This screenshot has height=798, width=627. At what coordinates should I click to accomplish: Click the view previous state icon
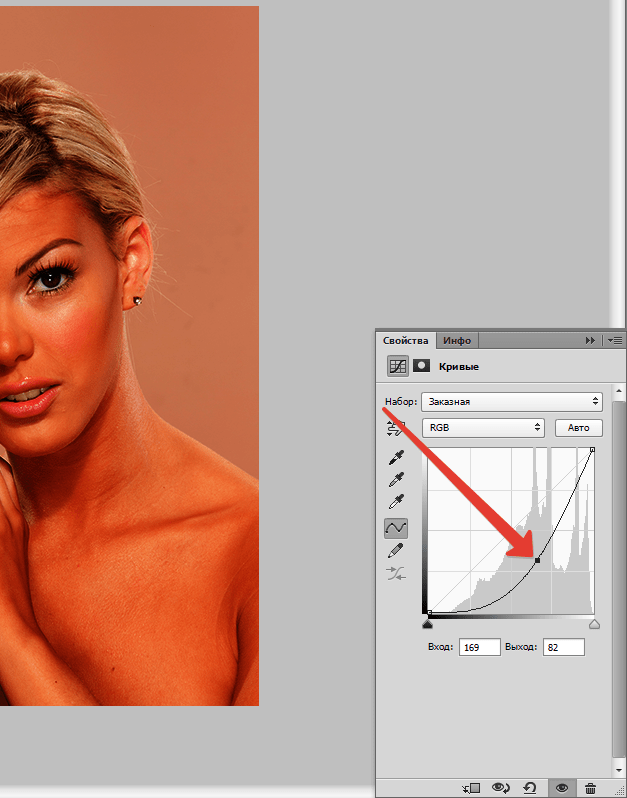(501, 788)
